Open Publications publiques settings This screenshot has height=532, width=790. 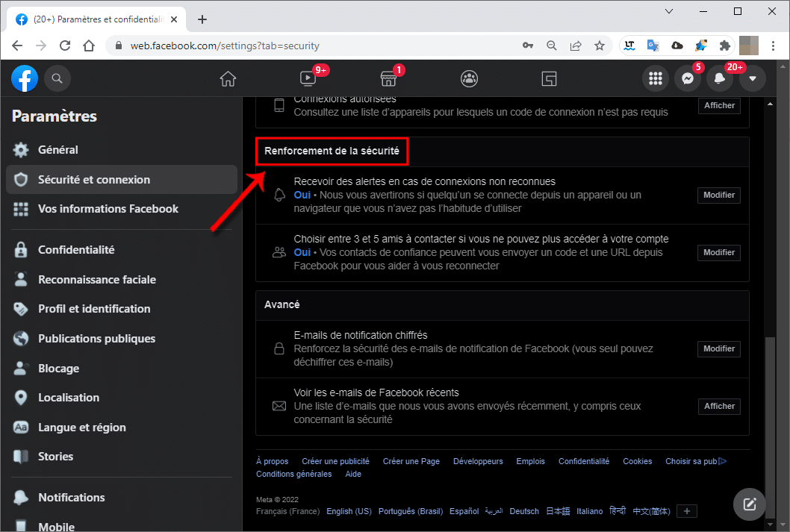pos(122,339)
